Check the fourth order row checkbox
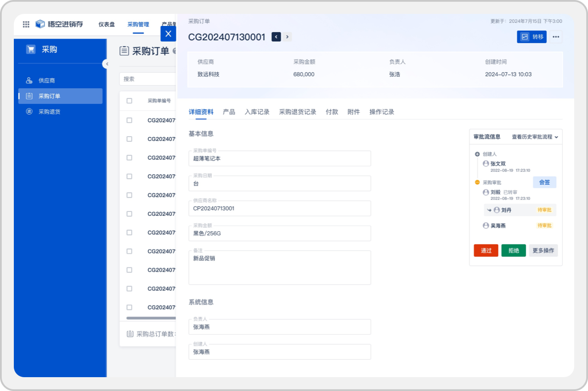This screenshot has height=391, width=588. click(x=129, y=176)
